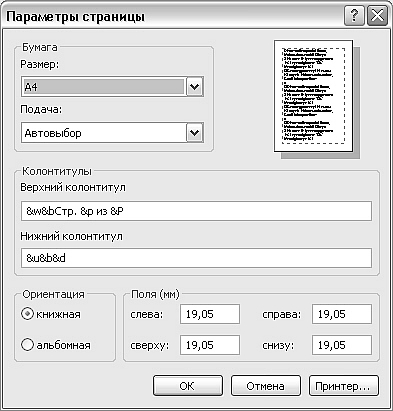Click the сверху margin field
The height and width of the screenshot is (411, 393).
[x=210, y=345]
